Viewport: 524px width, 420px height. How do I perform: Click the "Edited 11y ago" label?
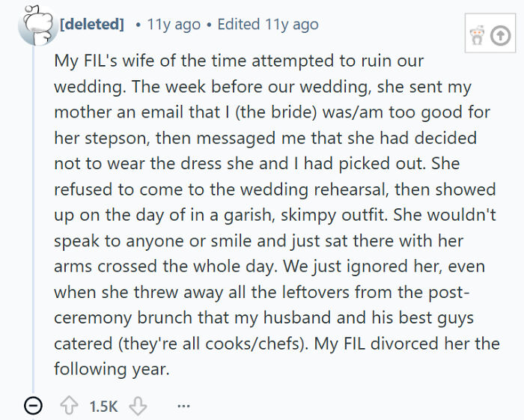(x=267, y=24)
